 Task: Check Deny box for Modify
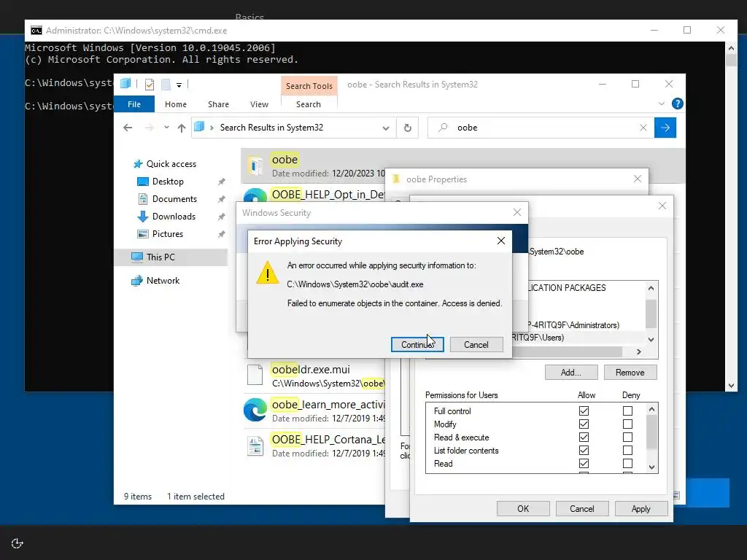click(x=627, y=424)
